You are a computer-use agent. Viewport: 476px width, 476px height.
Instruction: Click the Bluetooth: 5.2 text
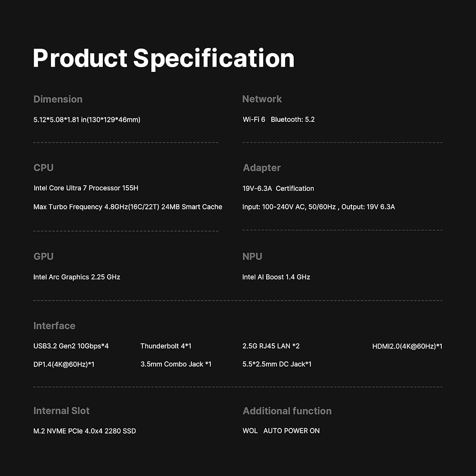pos(293,119)
